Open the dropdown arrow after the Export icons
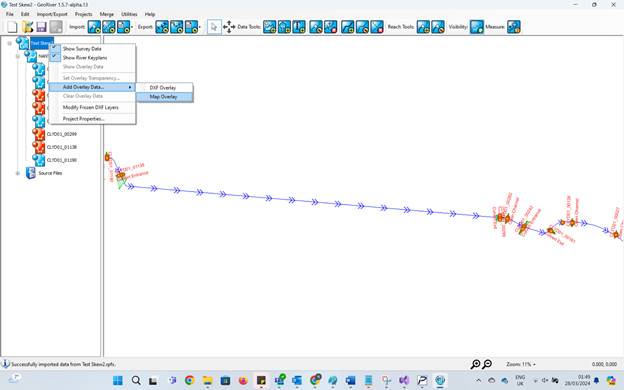Screen dimensions: 624x390 point(200,27)
